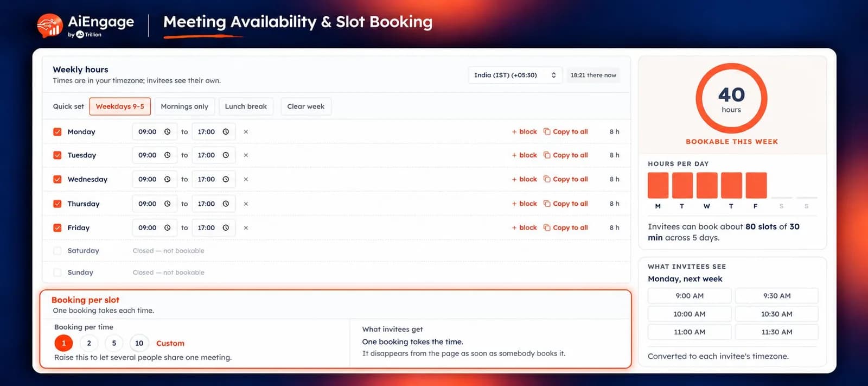Click Monday's hours-per-day bar
Image resolution: width=868 pixels, height=386 pixels.
658,185
